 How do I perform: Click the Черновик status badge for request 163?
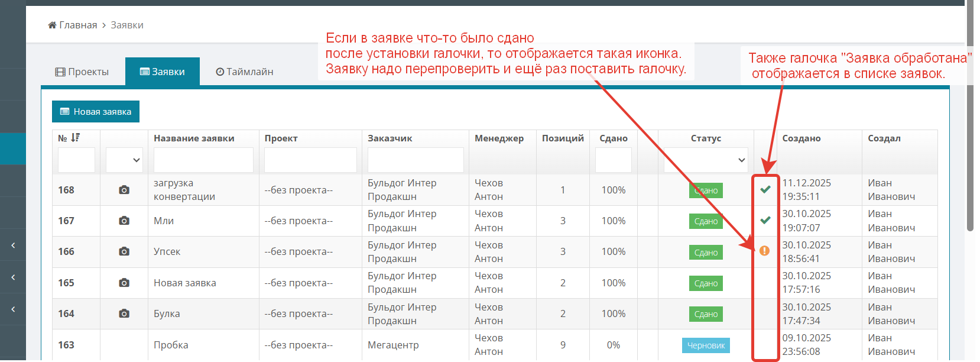coord(706,345)
